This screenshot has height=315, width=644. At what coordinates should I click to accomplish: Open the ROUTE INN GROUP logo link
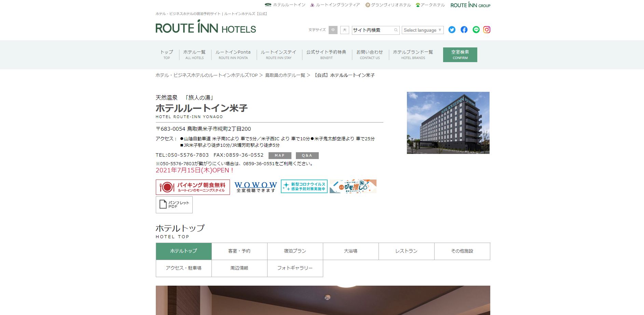click(x=470, y=5)
